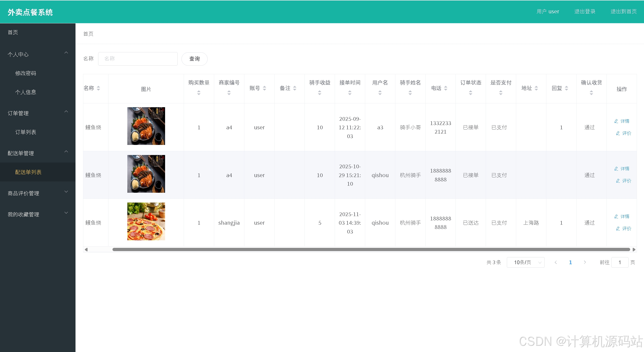The width and height of the screenshot is (644, 352).
Task: Sort by 电话 column arrows
Action: click(446, 88)
